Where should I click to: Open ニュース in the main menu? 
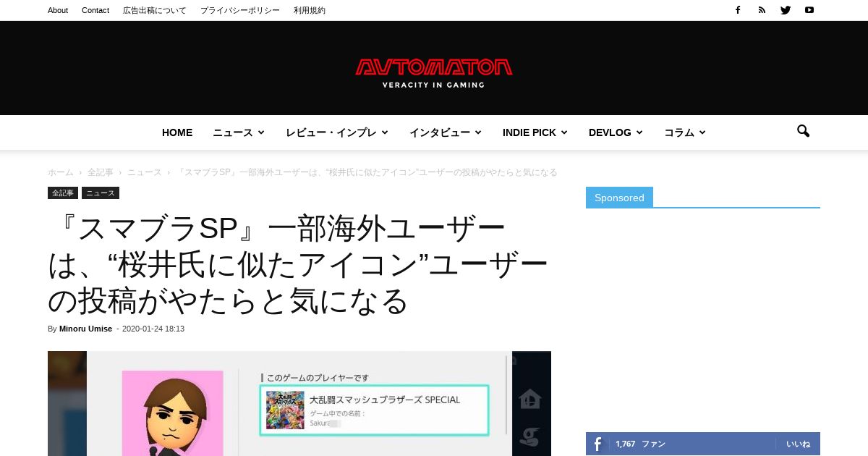[x=233, y=132]
